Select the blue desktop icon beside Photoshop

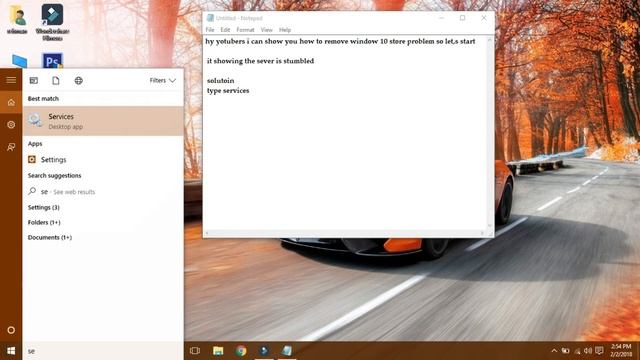[x=19, y=61]
